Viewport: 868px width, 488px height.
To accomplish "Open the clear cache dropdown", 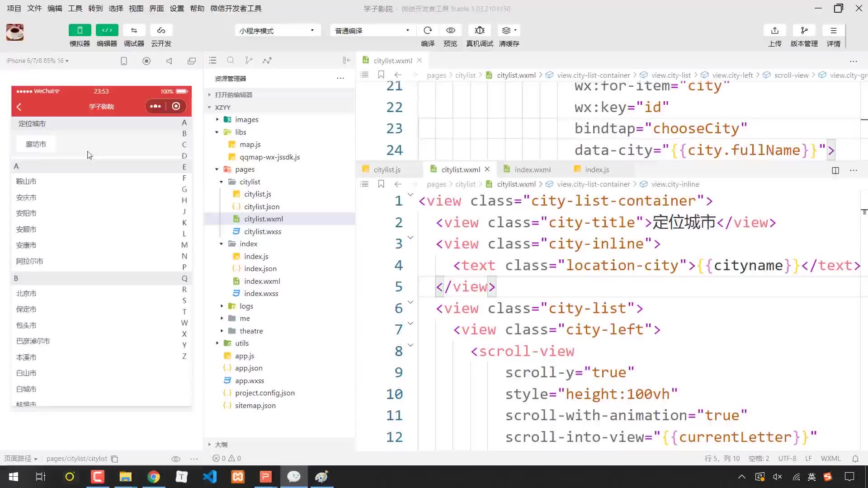I will 509,30.
